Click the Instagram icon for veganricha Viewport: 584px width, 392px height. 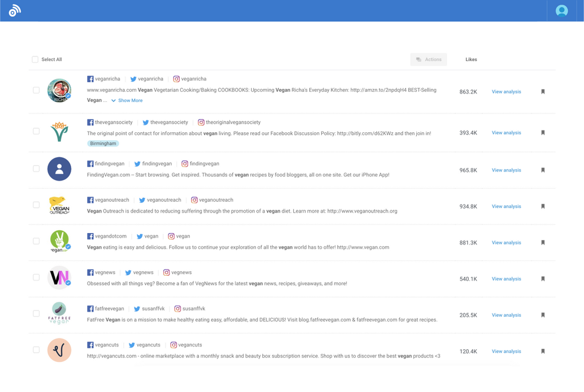pos(176,79)
